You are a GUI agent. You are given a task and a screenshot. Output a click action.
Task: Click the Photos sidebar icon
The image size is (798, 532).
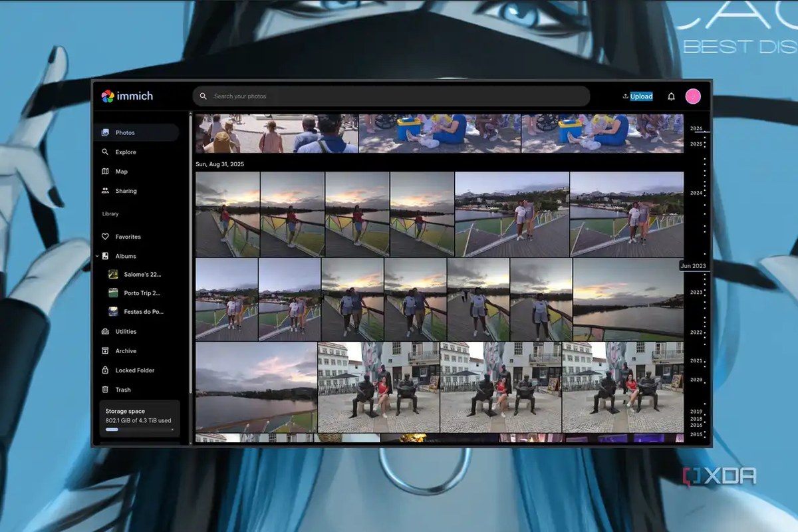(105, 132)
